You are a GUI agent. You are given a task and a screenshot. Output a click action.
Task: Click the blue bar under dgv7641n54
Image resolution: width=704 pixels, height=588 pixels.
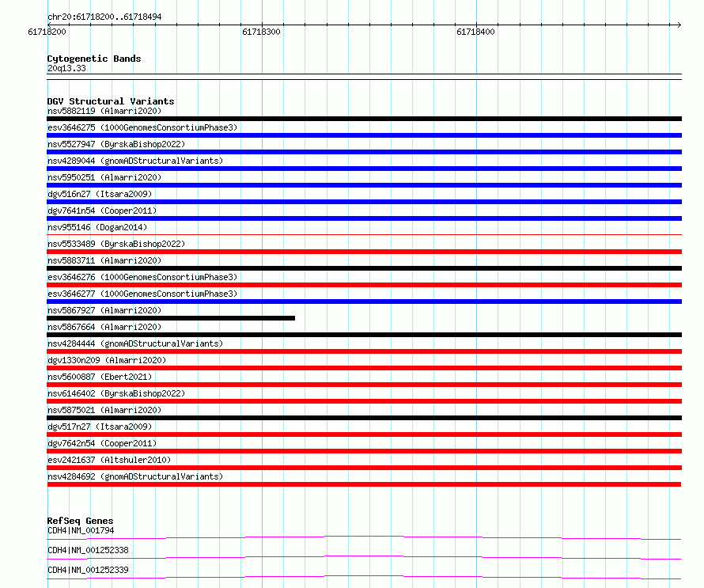[364, 218]
